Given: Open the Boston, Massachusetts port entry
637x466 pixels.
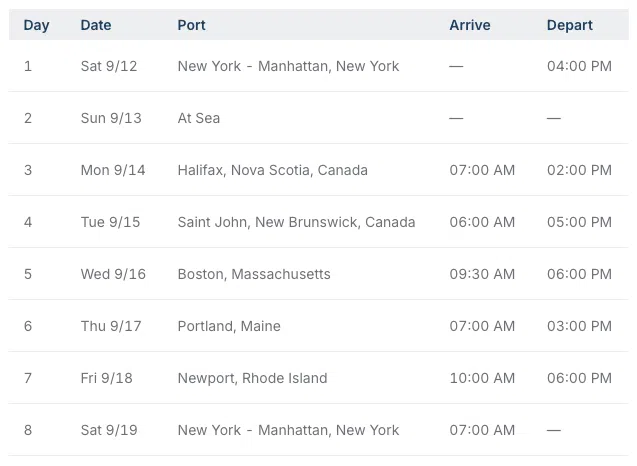Looking at the screenshot, I should (254, 274).
